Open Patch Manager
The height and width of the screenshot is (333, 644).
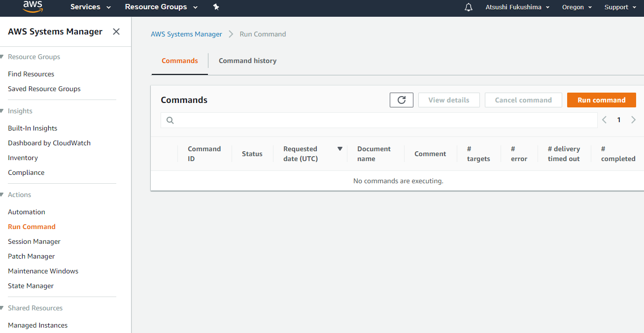pos(32,256)
